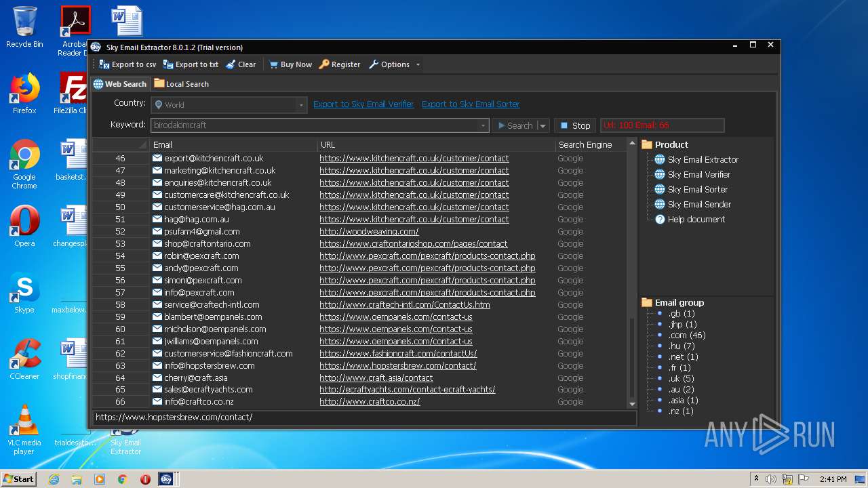
Task: Select the .au (2) email group
Action: [x=681, y=390]
